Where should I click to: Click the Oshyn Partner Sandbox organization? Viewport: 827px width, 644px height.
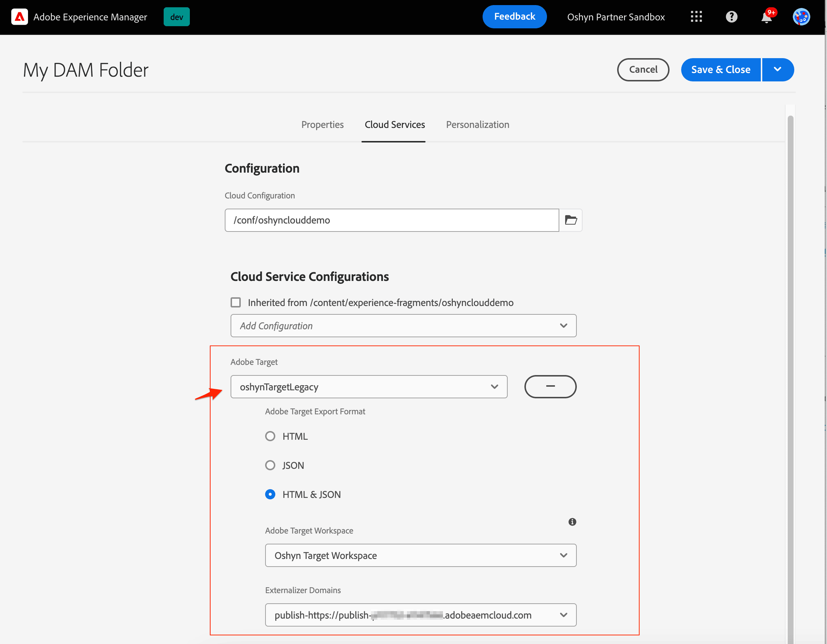coord(616,17)
